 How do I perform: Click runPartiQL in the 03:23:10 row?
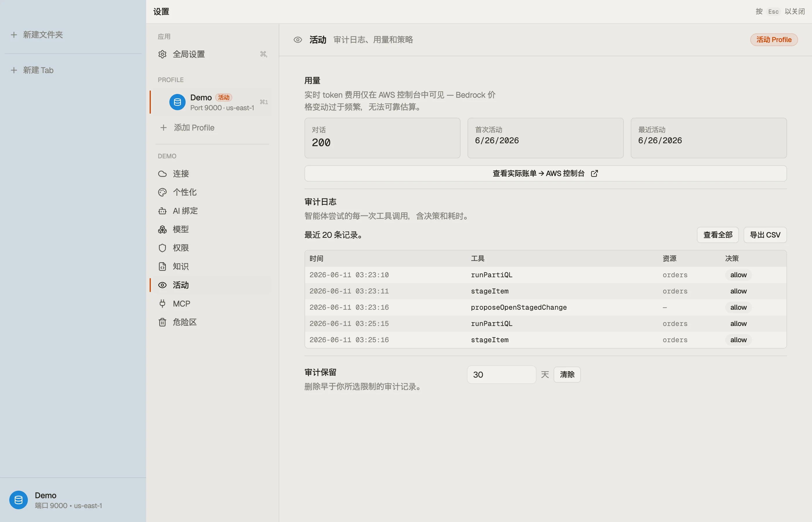tap(491, 275)
